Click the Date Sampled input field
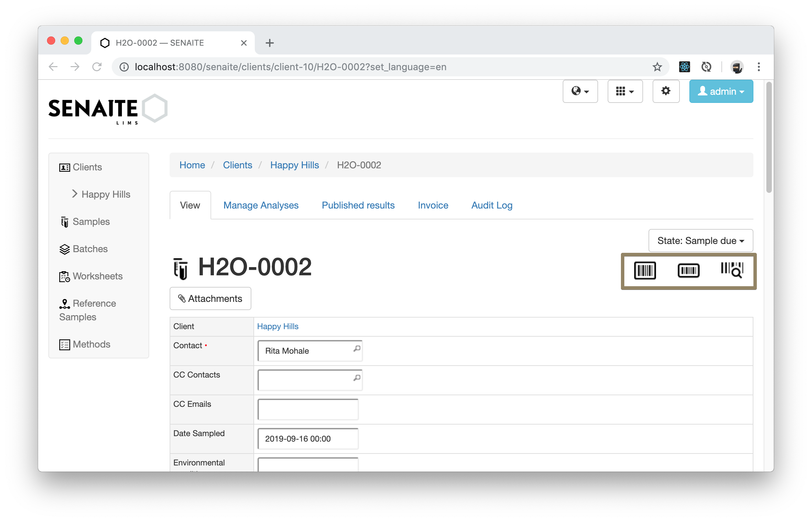The width and height of the screenshot is (812, 522). point(308,439)
